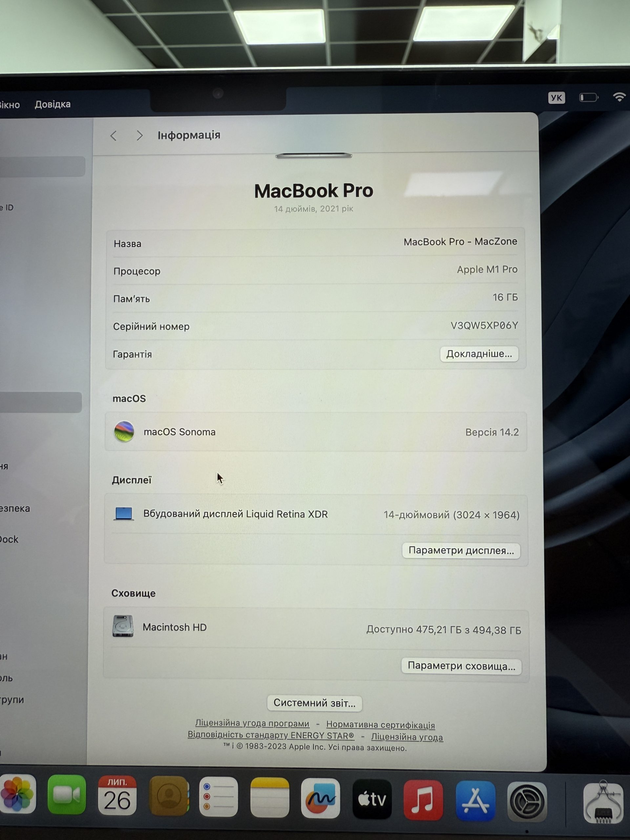The width and height of the screenshot is (630, 840).
Task: Click the MacBook Pro laptop image
Action: tap(314, 156)
